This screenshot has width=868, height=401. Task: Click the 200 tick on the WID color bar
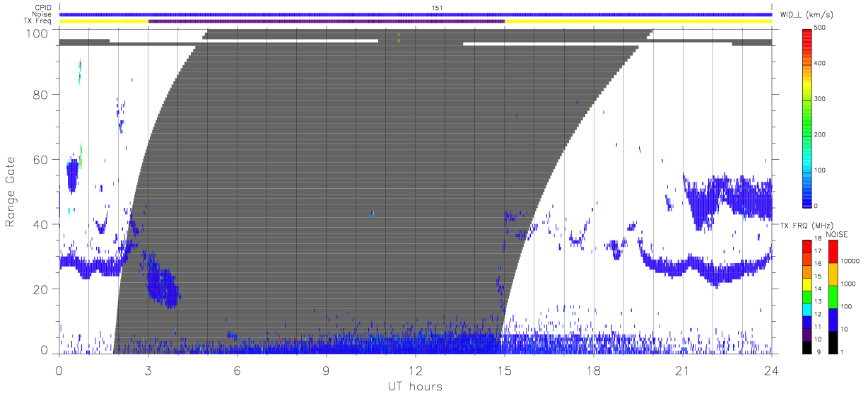[x=821, y=134]
